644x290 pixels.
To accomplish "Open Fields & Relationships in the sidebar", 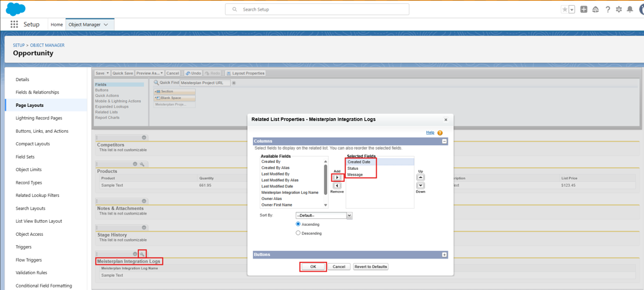I will pyautogui.click(x=37, y=92).
